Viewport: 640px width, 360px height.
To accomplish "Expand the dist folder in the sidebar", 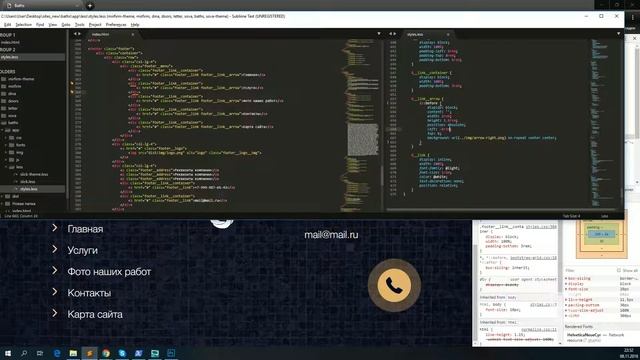I will (2, 196).
